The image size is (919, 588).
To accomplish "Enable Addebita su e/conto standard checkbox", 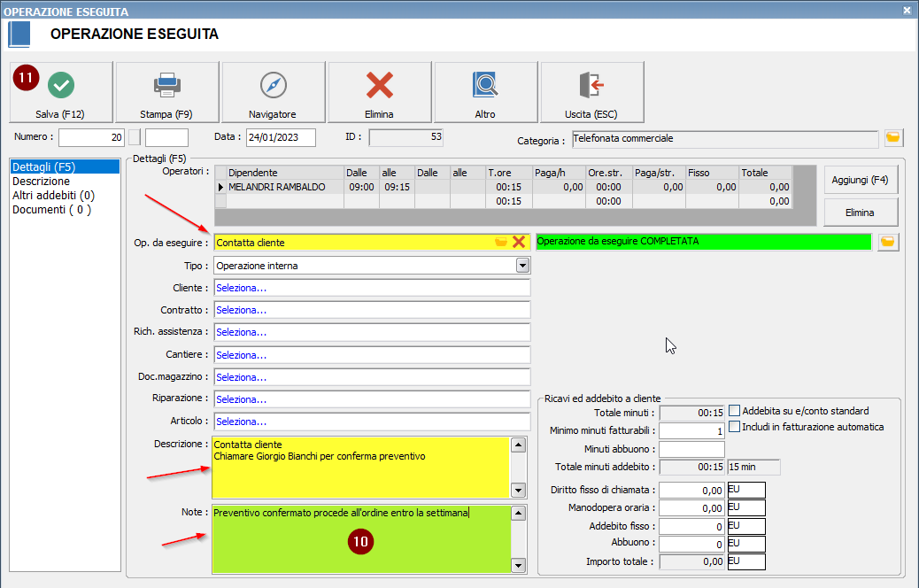I will click(734, 411).
